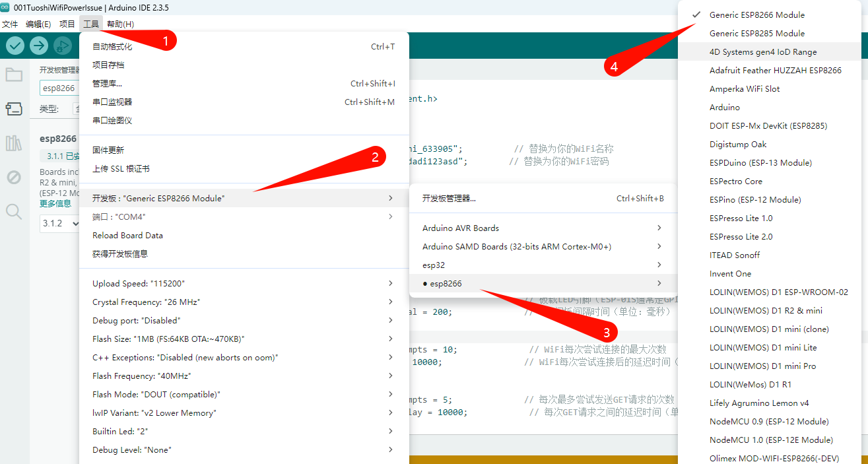868x464 pixels.
Task: Click the 更多信息 link
Action: click(x=55, y=203)
